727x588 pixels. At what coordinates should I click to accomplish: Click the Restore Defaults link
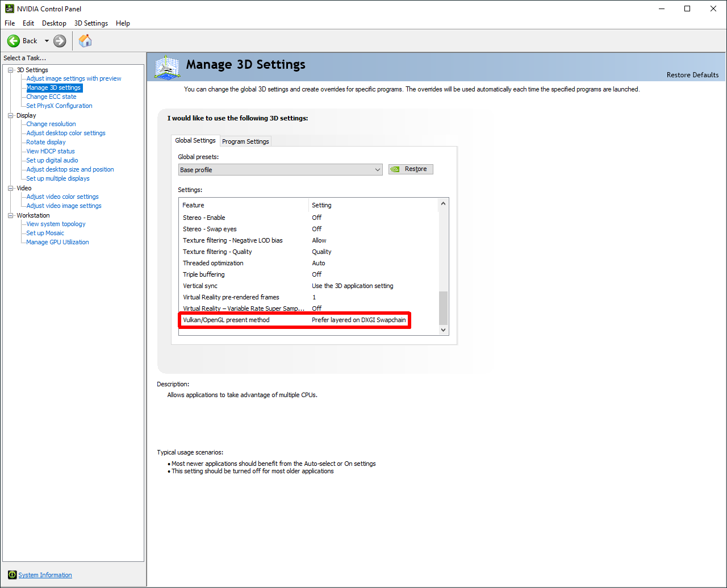tap(692, 75)
